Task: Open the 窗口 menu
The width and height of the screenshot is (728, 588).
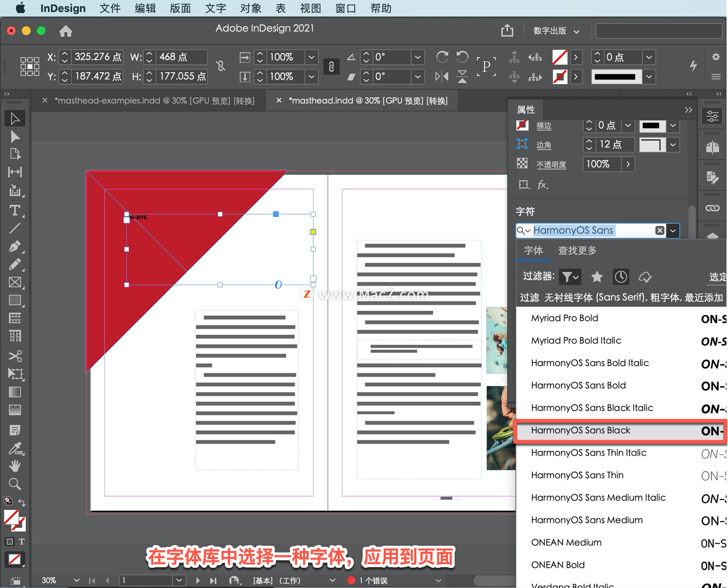Action: coord(345,8)
